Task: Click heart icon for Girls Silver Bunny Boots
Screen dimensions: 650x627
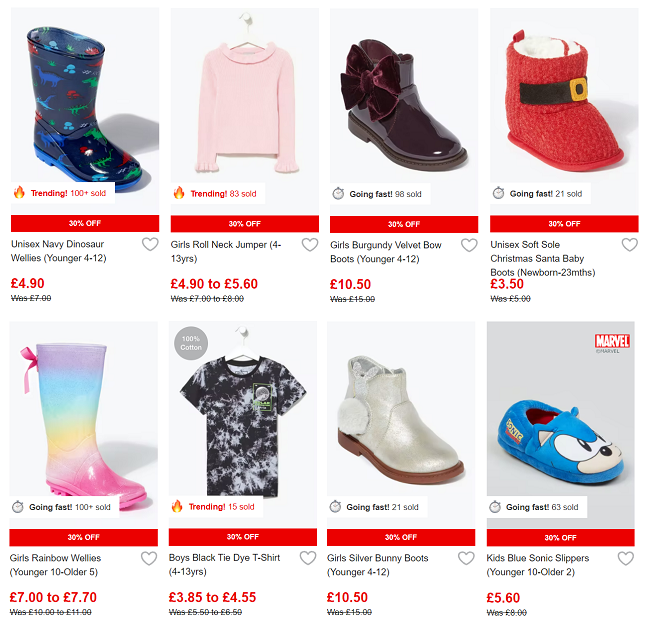Action: point(466,558)
